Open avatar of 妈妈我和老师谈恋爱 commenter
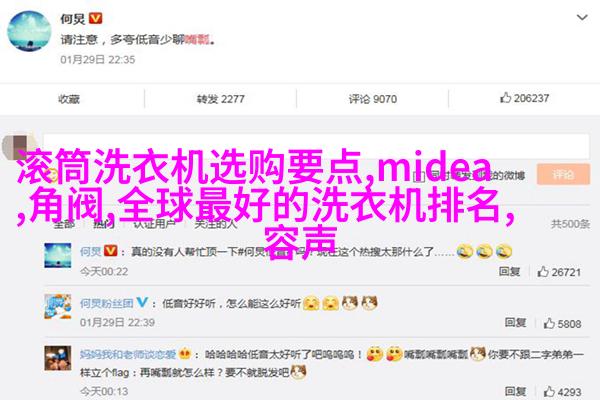The width and height of the screenshot is (600, 400). [58, 358]
